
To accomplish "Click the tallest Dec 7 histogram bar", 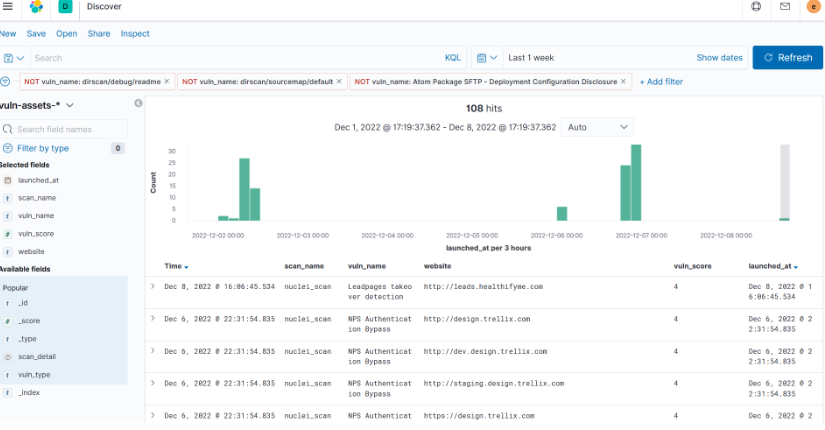I will [x=636, y=183].
